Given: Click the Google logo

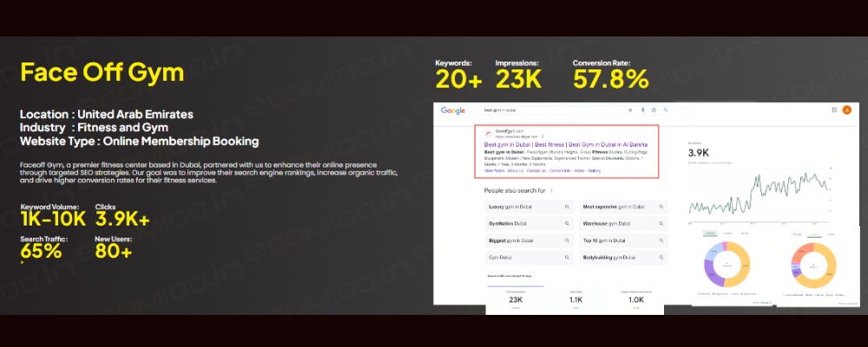Looking at the screenshot, I should click(453, 110).
